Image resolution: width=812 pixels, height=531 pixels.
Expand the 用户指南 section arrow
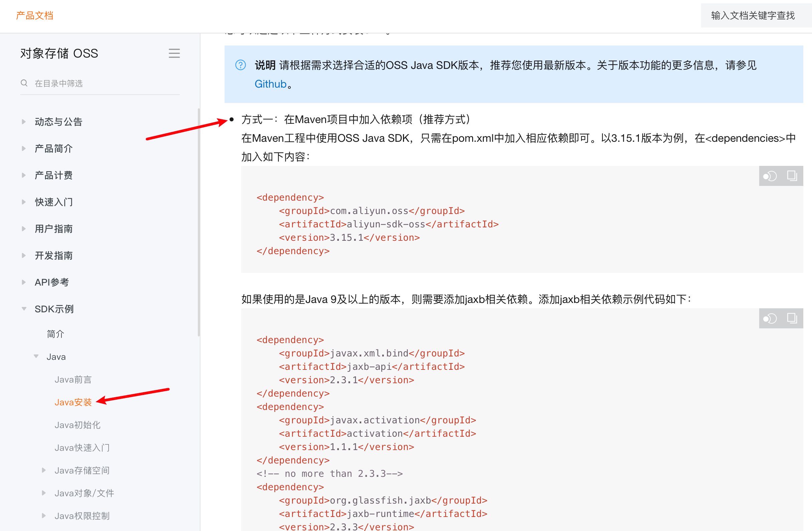(x=23, y=228)
